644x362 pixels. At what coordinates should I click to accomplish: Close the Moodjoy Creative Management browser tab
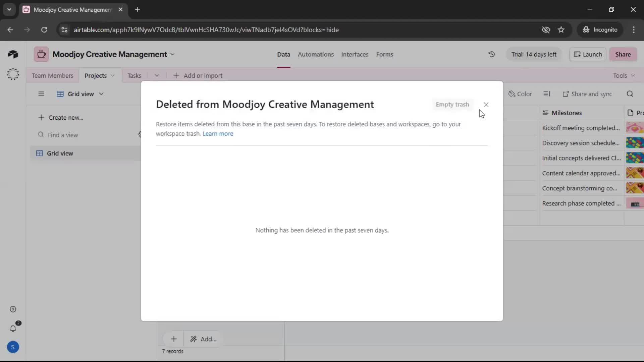pyautogui.click(x=120, y=10)
